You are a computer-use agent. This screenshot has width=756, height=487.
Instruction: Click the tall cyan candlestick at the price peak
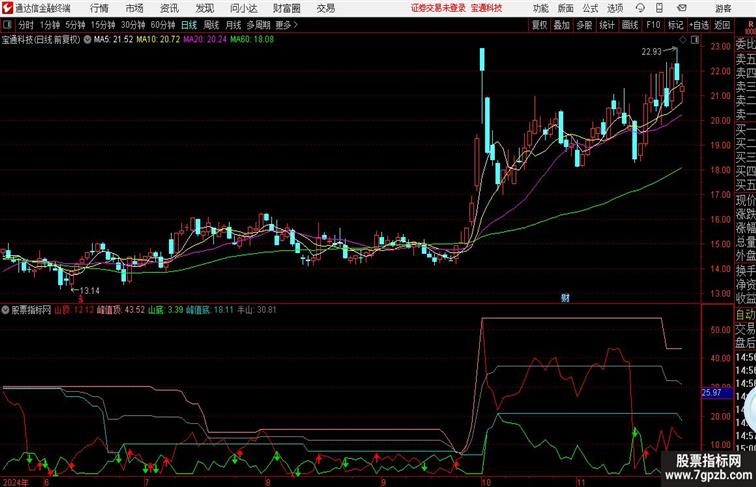coord(482,59)
